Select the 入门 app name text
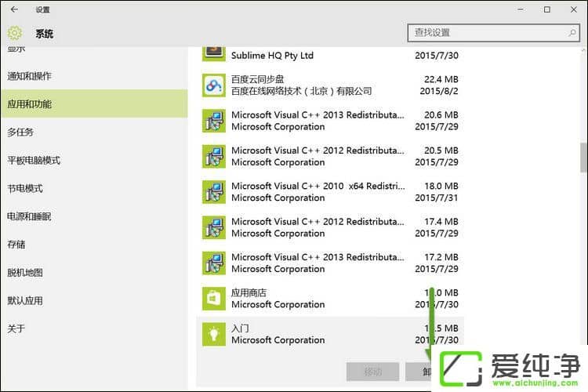This screenshot has width=588, height=392. click(x=240, y=328)
